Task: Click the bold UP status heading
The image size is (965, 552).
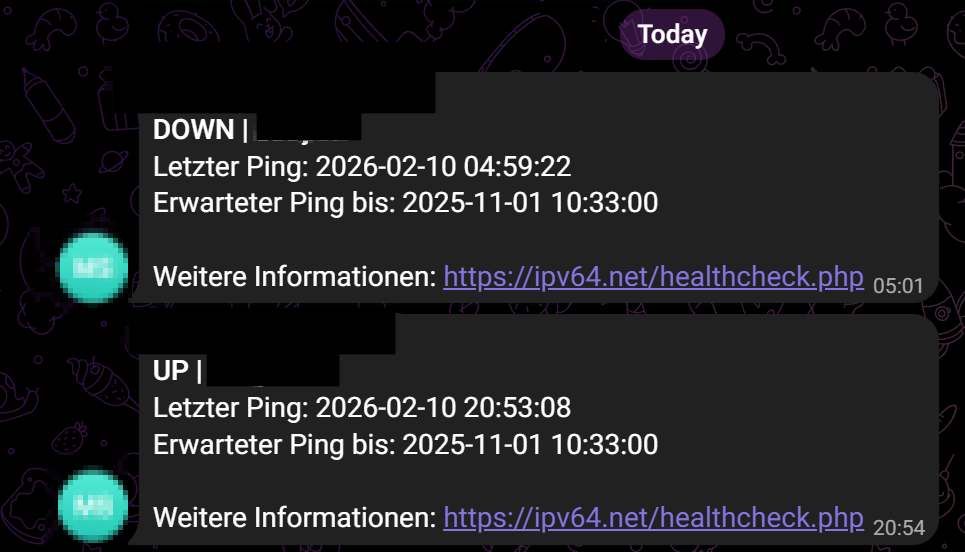Action: pos(171,371)
